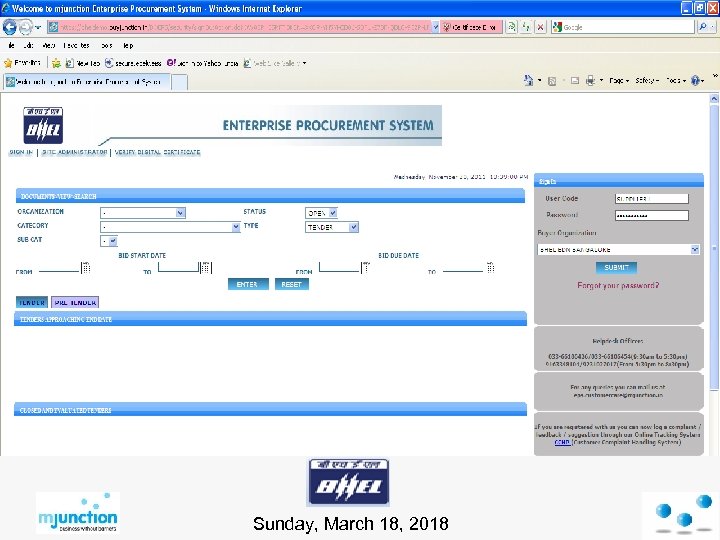Click the Bid Start Date From field
Viewport: 720px width, 540px height.
(59, 267)
